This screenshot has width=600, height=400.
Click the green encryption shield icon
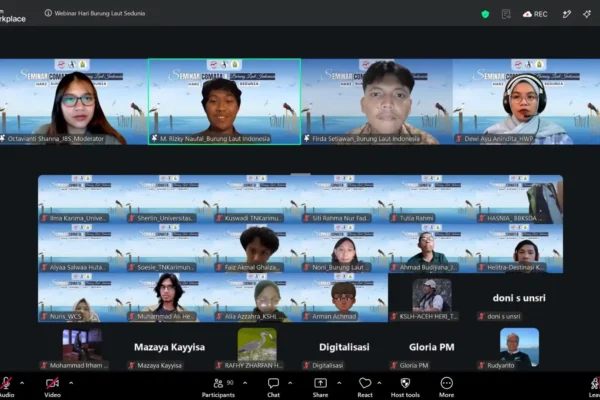[485, 14]
